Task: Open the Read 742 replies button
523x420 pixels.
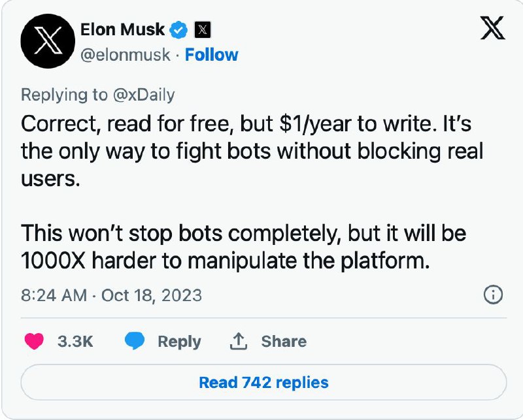Action: pyautogui.click(x=263, y=382)
